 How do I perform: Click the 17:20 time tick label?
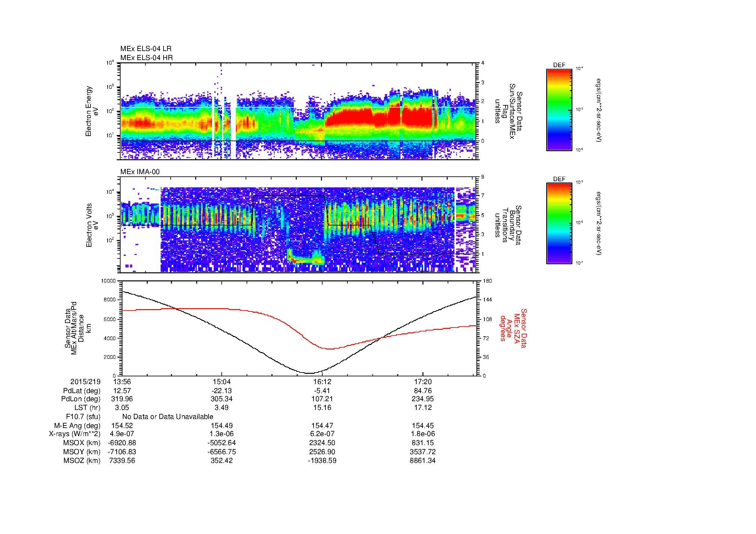coord(422,382)
